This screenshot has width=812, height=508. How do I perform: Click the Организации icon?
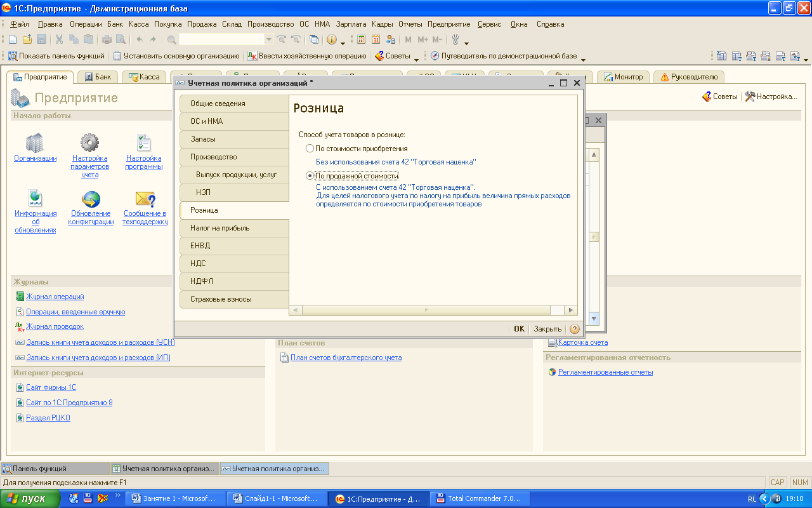(36, 143)
